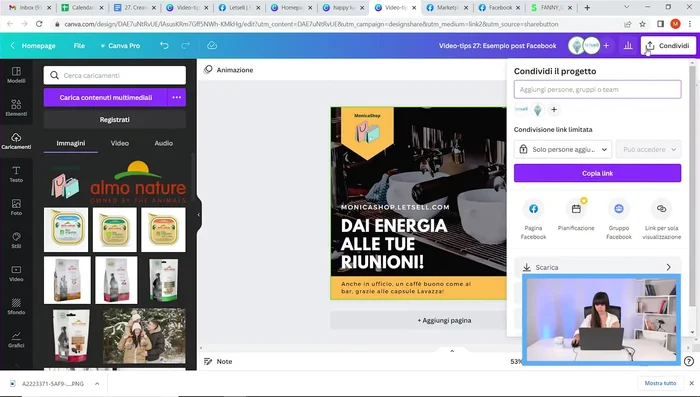Click the Cerca caricamenti search field

pos(115,75)
